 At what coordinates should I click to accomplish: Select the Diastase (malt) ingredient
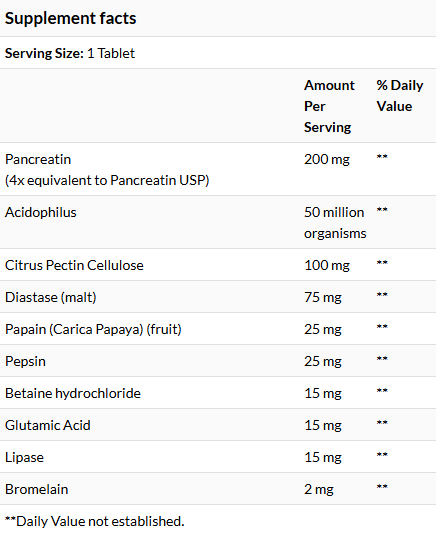click(x=51, y=297)
